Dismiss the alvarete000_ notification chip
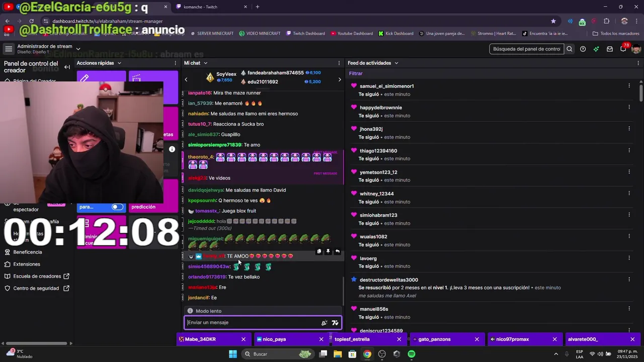This screenshot has height=362, width=644. (x=632, y=339)
